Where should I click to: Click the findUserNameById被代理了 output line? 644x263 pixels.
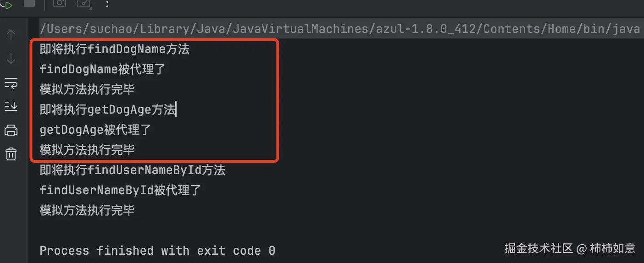coord(121,191)
